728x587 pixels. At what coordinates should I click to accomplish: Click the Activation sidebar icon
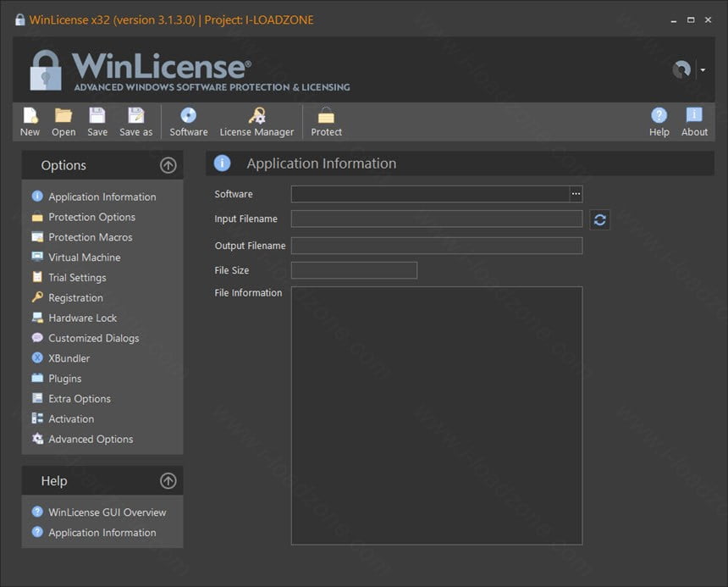click(x=37, y=418)
